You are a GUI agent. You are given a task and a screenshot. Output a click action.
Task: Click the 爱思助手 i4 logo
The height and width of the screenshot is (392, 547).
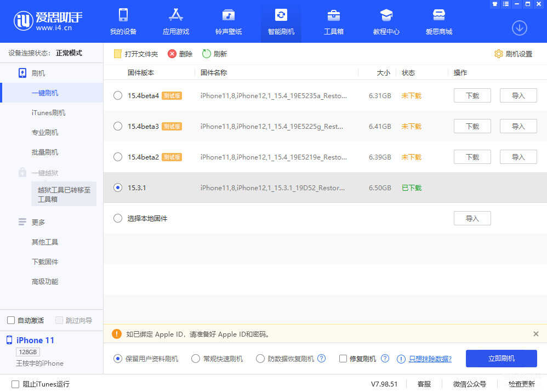pos(48,21)
